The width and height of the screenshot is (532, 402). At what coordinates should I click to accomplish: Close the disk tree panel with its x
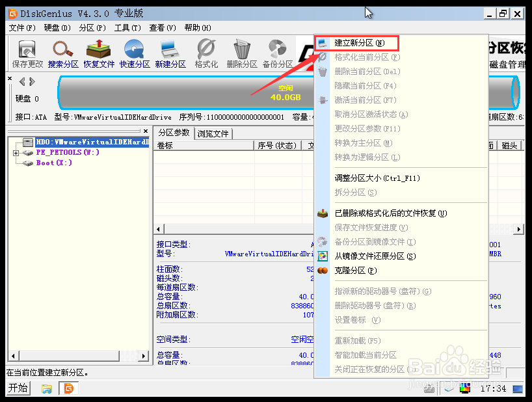[146, 131]
